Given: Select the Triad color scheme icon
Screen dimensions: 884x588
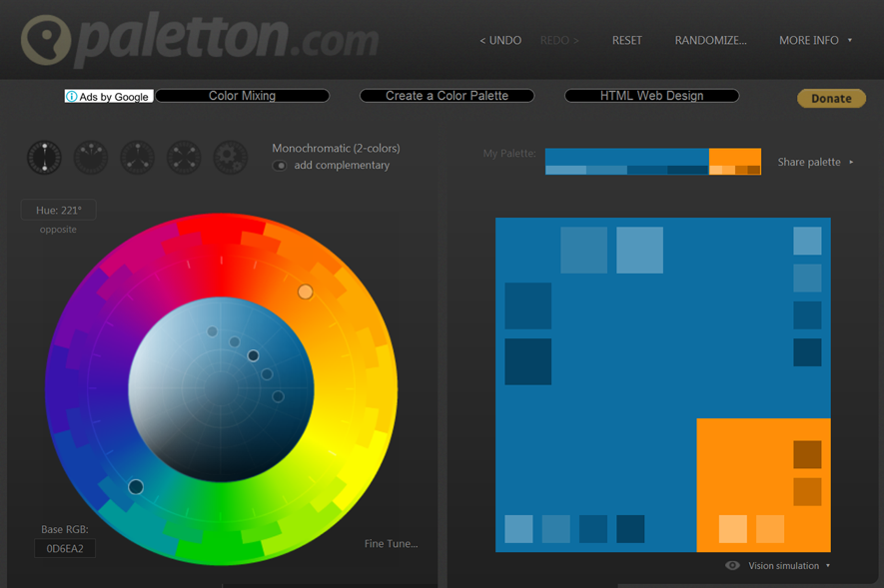Looking at the screenshot, I should click(137, 158).
